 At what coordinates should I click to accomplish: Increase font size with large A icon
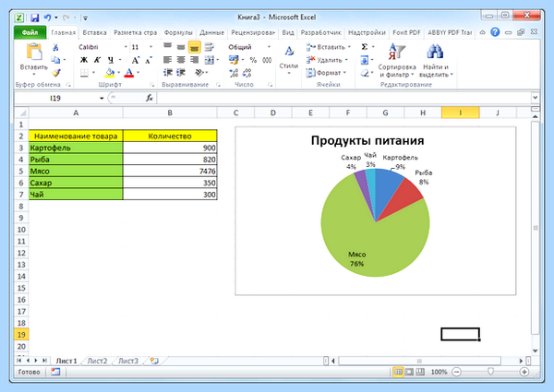[x=136, y=60]
